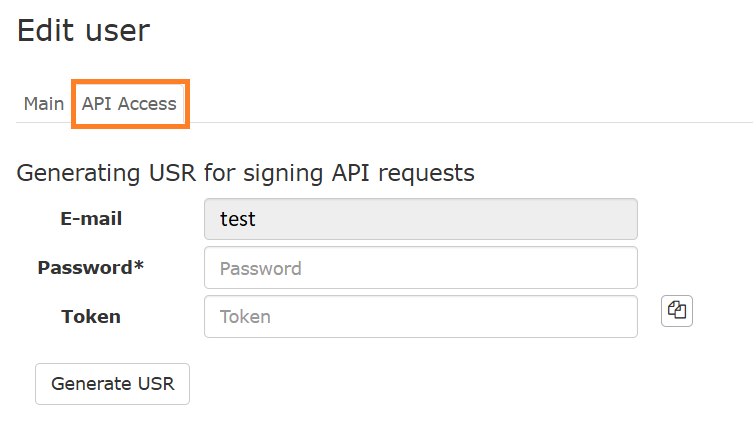Click the Edit user page heading

click(83, 30)
